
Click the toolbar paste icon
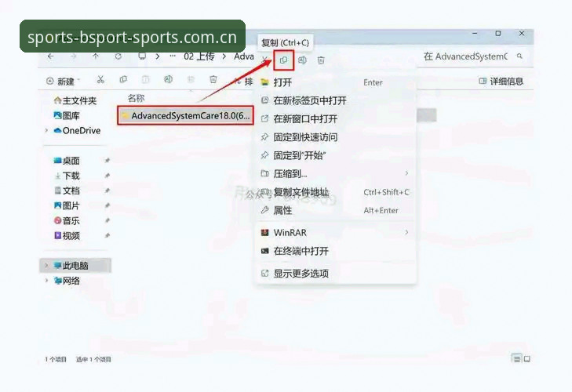(x=146, y=79)
